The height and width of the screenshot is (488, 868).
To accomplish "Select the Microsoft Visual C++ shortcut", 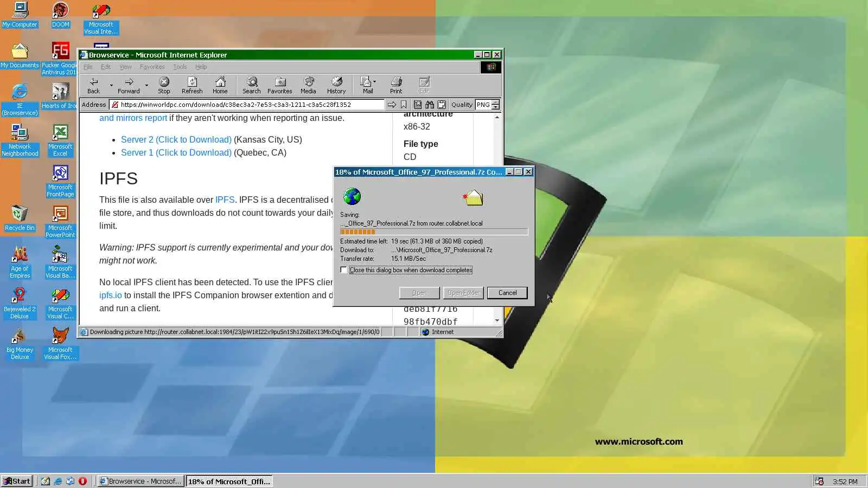I will [x=60, y=303].
